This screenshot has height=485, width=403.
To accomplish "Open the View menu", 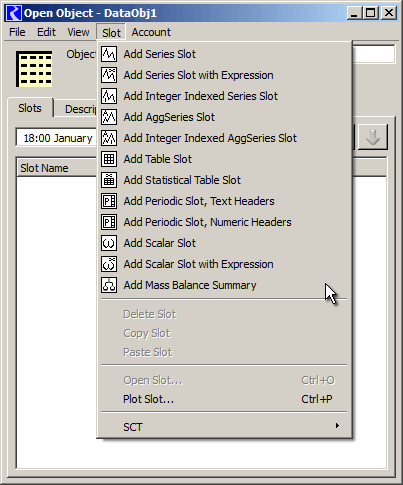I will (78, 32).
